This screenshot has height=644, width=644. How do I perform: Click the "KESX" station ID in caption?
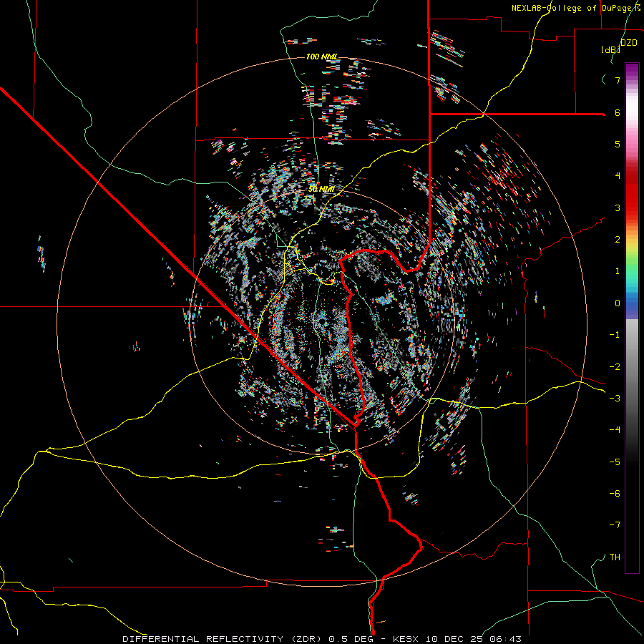(x=406, y=639)
